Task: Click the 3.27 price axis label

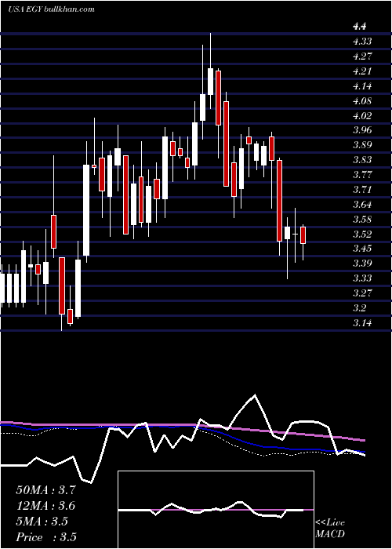Action: [362, 293]
